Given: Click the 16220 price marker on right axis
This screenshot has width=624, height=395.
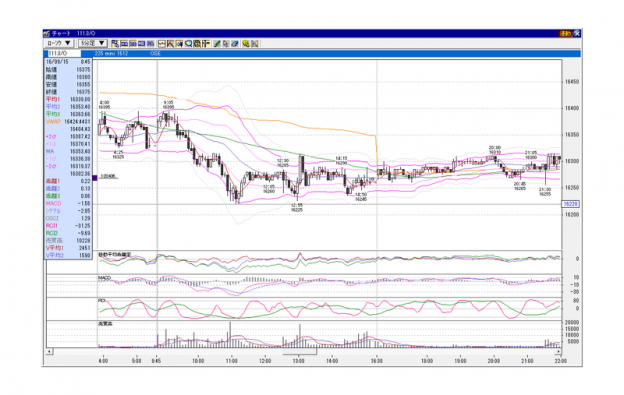Looking at the screenshot, I should (570, 204).
